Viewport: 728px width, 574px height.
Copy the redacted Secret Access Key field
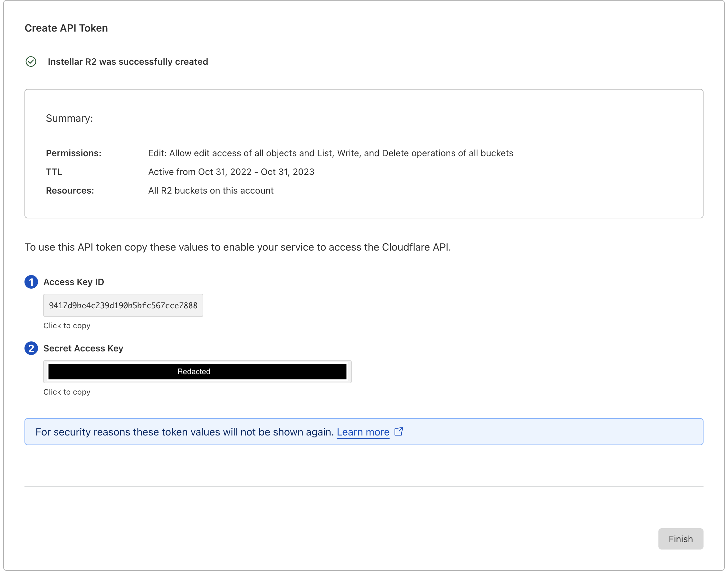point(197,372)
